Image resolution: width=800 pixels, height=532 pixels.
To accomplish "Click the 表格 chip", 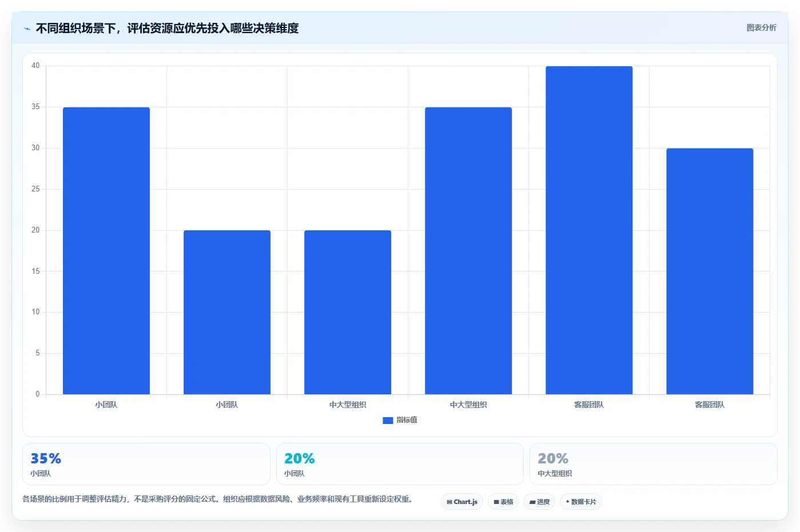I will click(503, 502).
